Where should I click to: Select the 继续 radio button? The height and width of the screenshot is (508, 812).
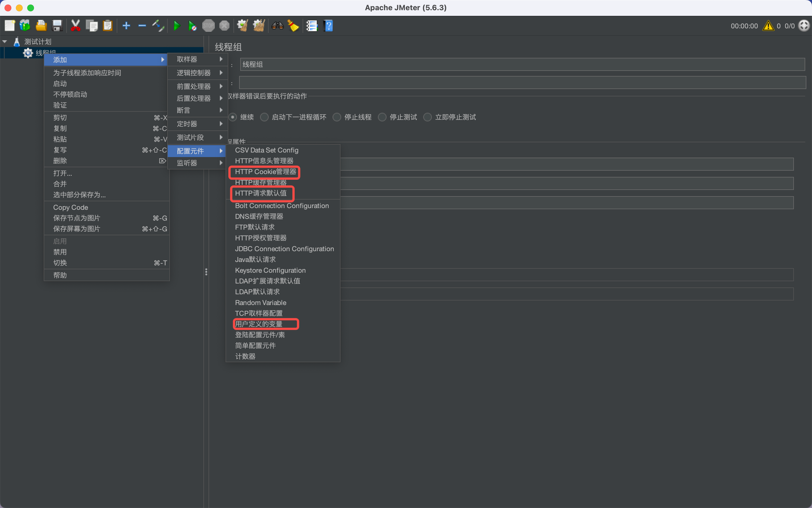232,117
